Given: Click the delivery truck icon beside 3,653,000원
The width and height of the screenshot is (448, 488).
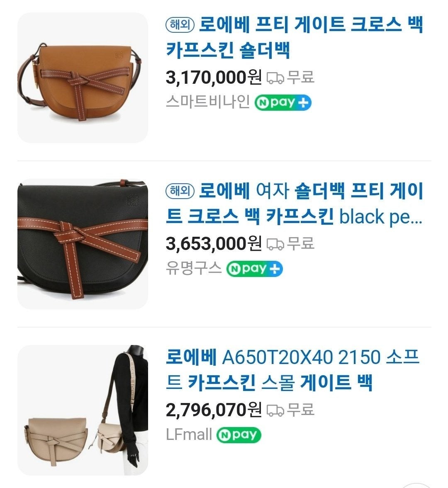Looking at the screenshot, I should (275, 244).
